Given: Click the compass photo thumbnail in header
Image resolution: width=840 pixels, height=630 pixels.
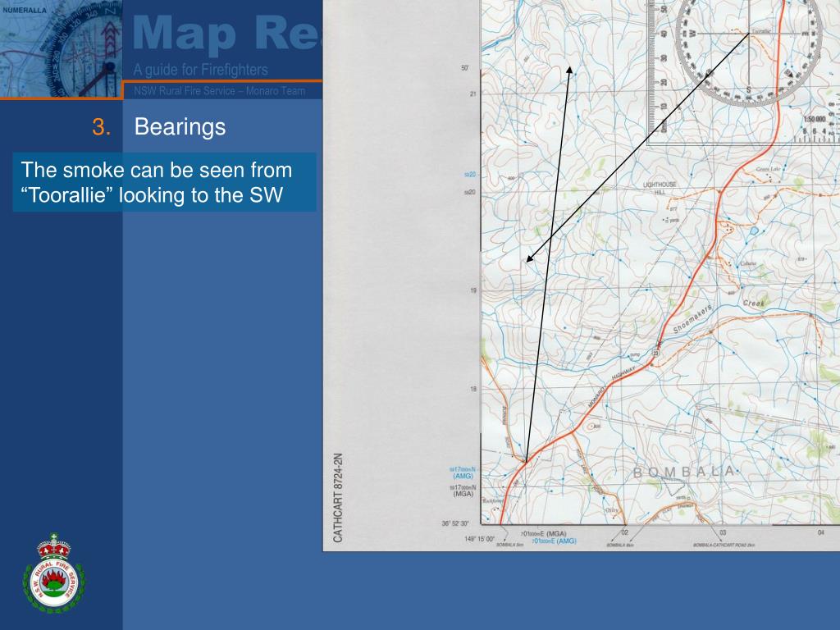Looking at the screenshot, I should (61, 48).
